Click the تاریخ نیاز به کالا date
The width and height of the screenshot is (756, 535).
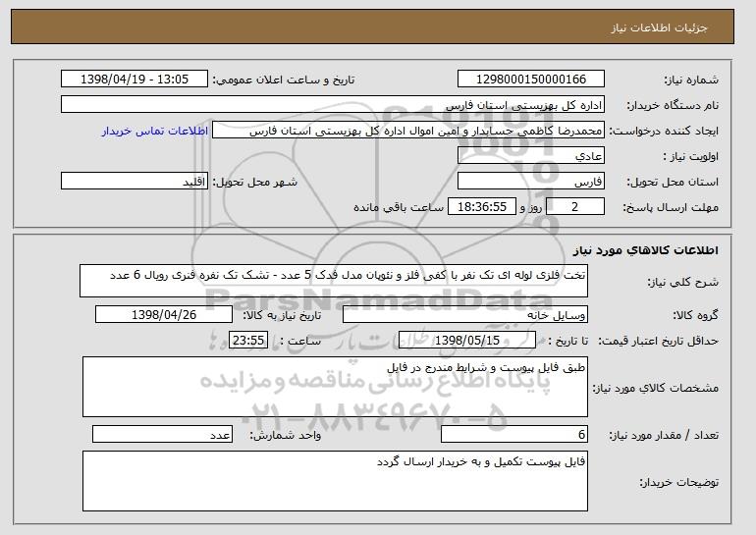[164, 315]
